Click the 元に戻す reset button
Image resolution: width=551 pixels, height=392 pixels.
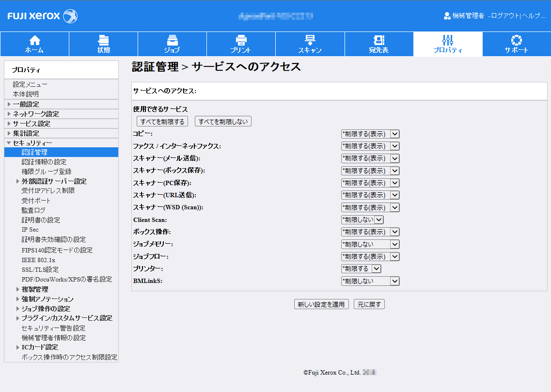(x=369, y=304)
